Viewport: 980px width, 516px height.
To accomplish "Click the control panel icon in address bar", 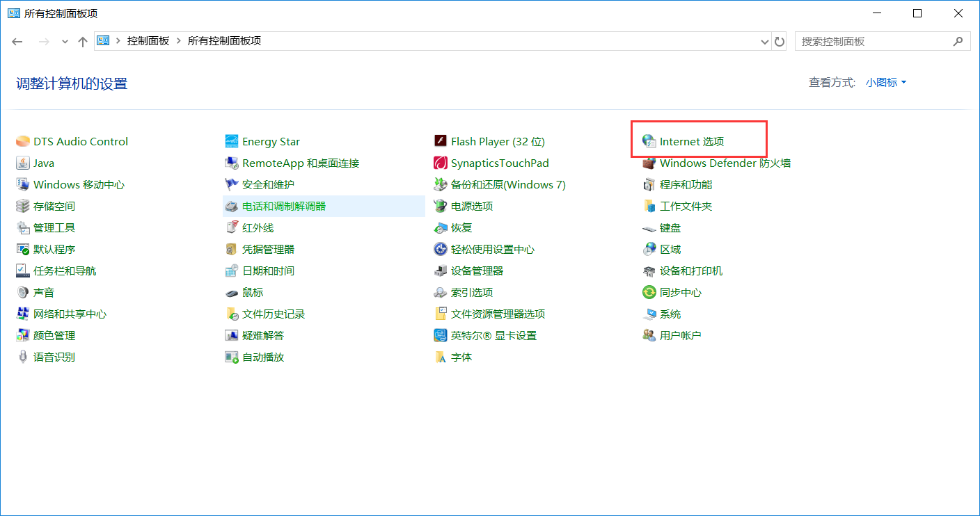I will pyautogui.click(x=104, y=41).
